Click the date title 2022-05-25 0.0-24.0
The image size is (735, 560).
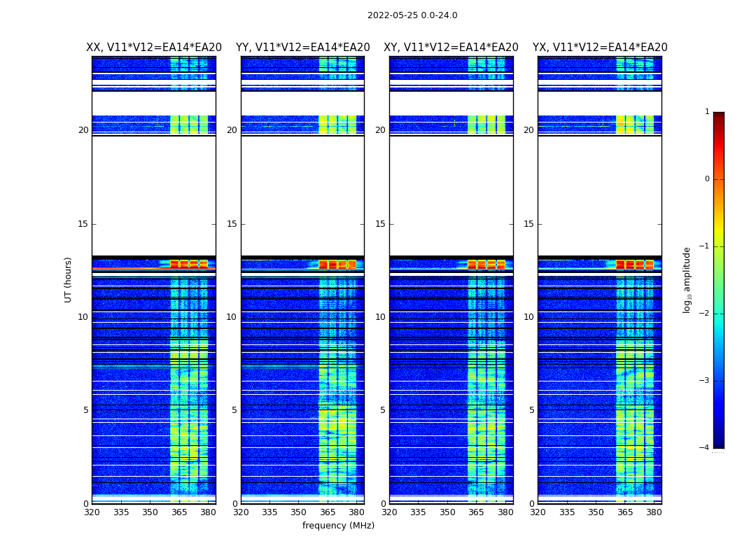[412, 15]
